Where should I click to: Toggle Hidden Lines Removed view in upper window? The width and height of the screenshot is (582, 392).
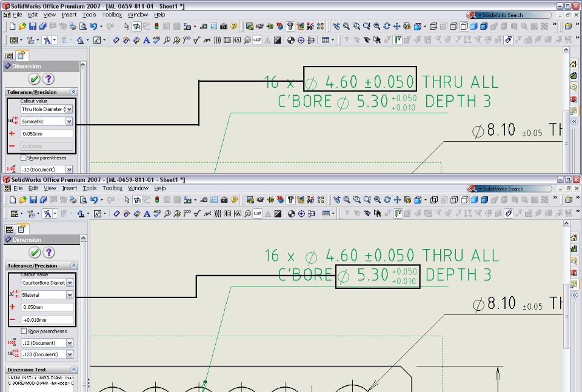pos(464,26)
